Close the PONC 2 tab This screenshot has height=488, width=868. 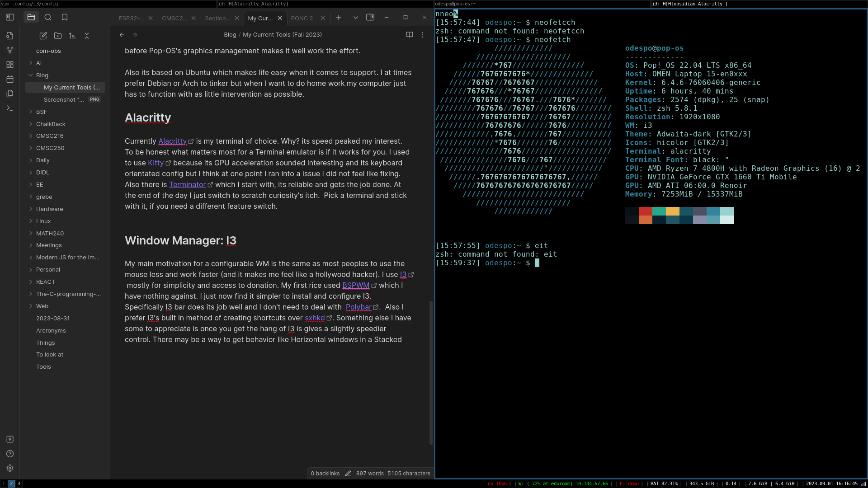click(x=323, y=18)
